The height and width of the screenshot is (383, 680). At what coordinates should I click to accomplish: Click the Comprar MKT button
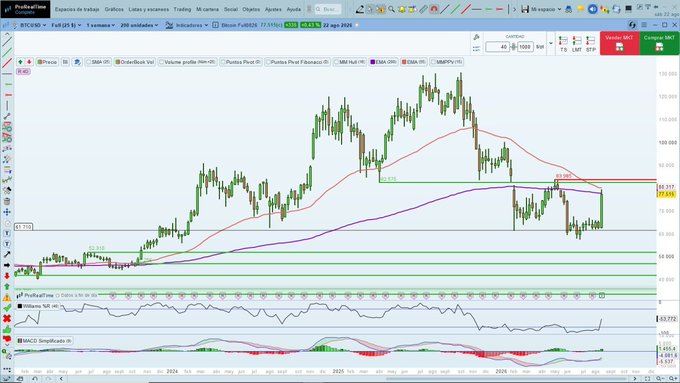pos(659,43)
